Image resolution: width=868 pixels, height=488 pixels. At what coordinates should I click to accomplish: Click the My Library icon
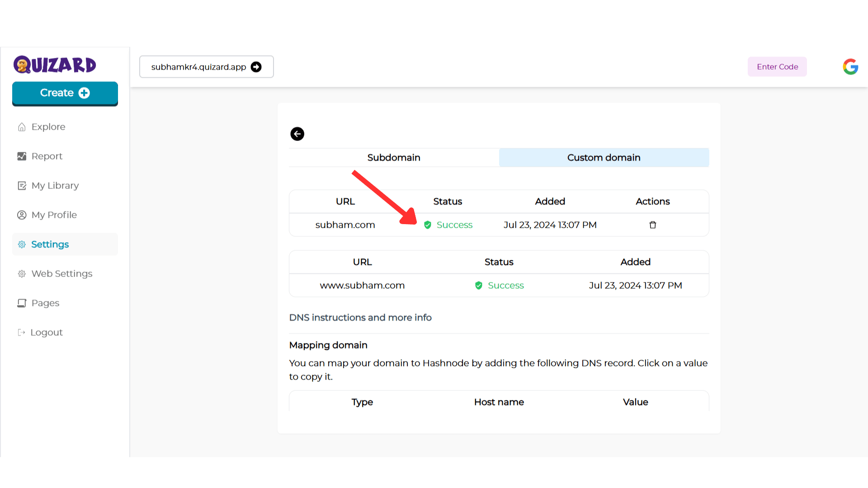(22, 186)
